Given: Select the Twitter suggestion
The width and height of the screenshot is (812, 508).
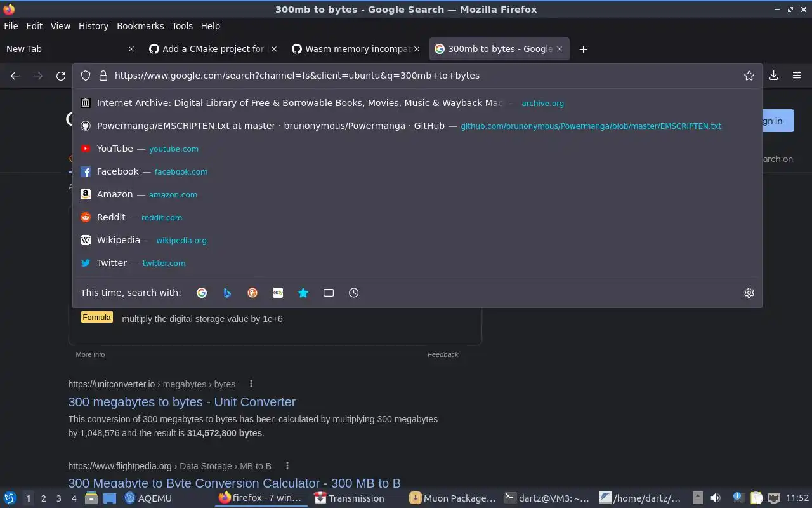Looking at the screenshot, I should pyautogui.click(x=417, y=263).
